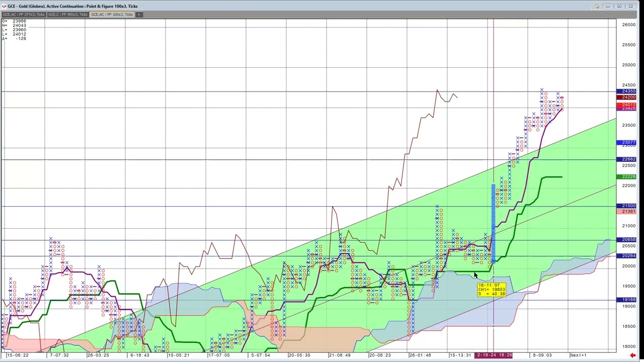Click the 17-07:05 time axis label
644x362 pixels.
coord(219,355)
